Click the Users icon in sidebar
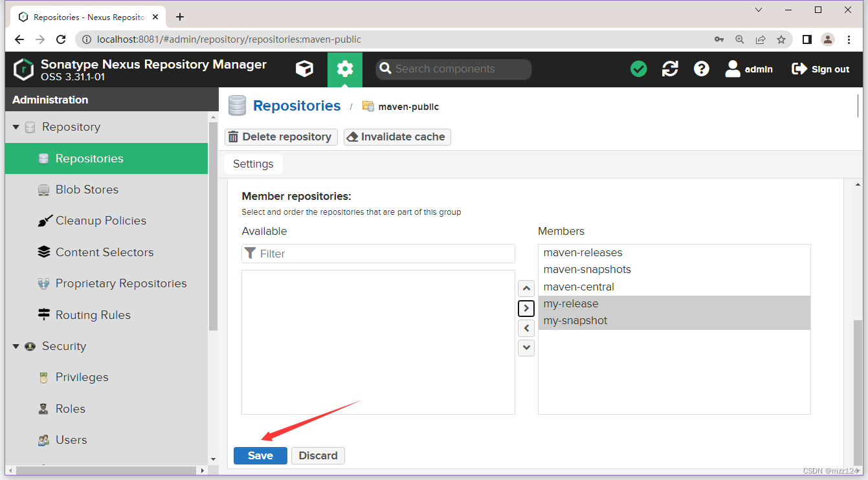Screen dimensions: 868x480 click(x=44, y=441)
